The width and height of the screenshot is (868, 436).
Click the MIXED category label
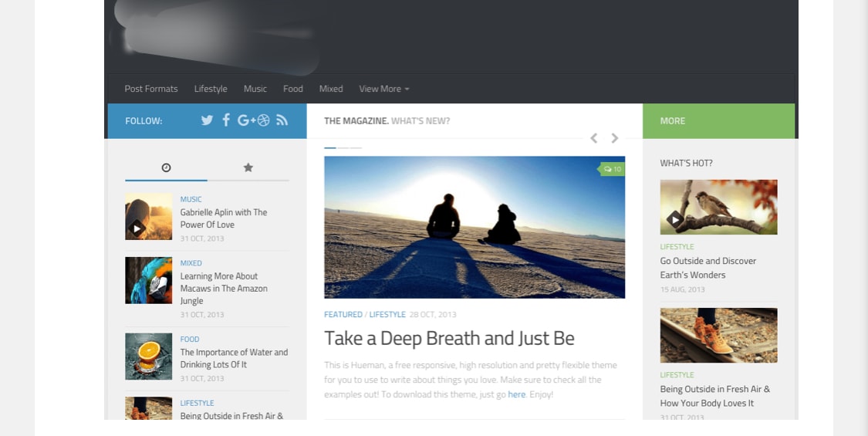[191, 263]
